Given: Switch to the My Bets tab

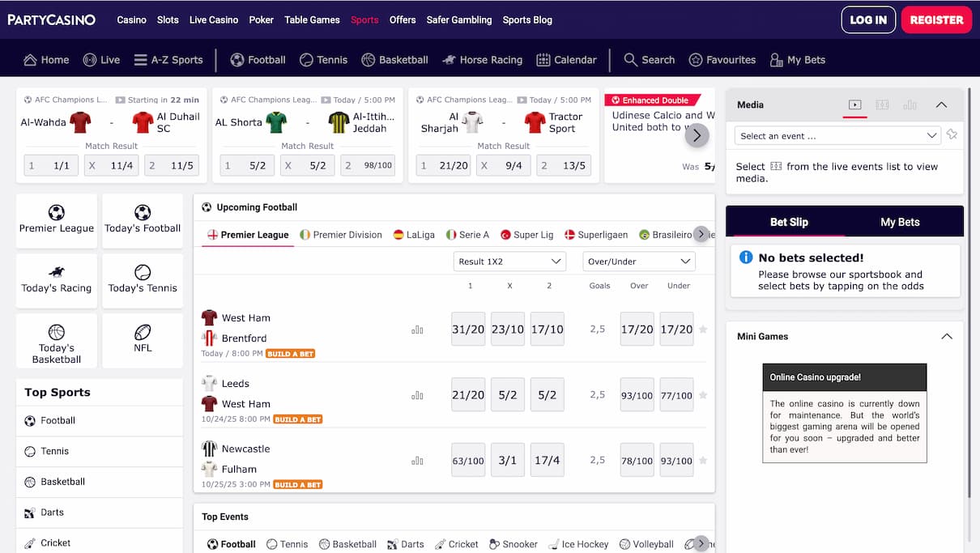Looking at the screenshot, I should (900, 222).
